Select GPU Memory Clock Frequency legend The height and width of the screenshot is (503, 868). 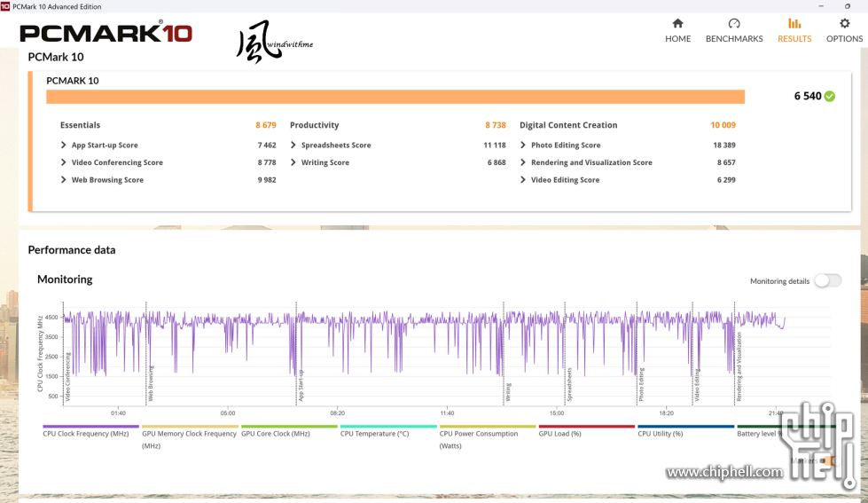point(190,437)
